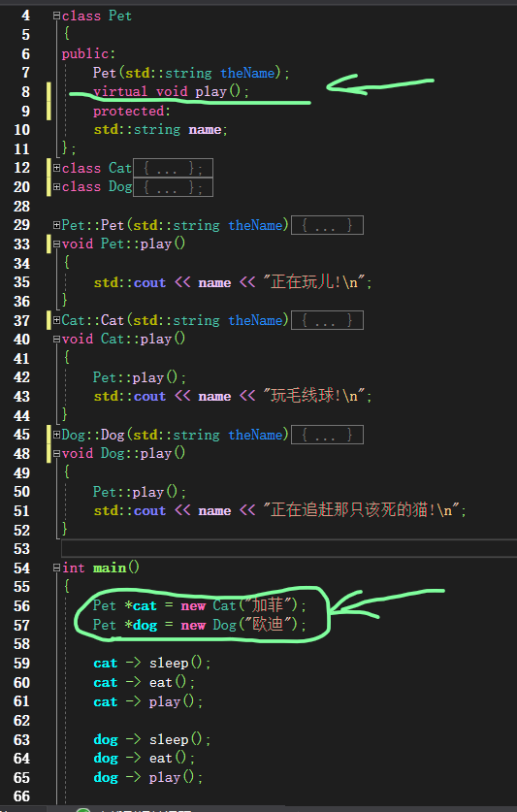Click the cat variable on line 61

[x=105, y=701]
